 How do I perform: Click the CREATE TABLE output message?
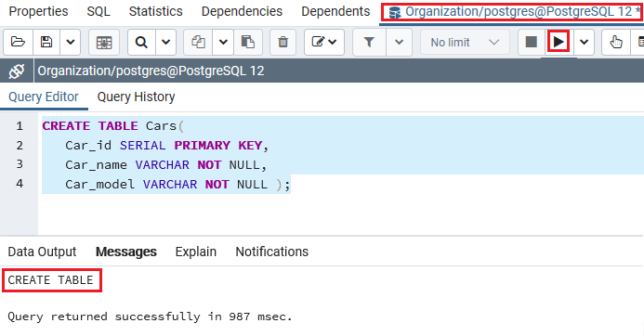(x=50, y=280)
